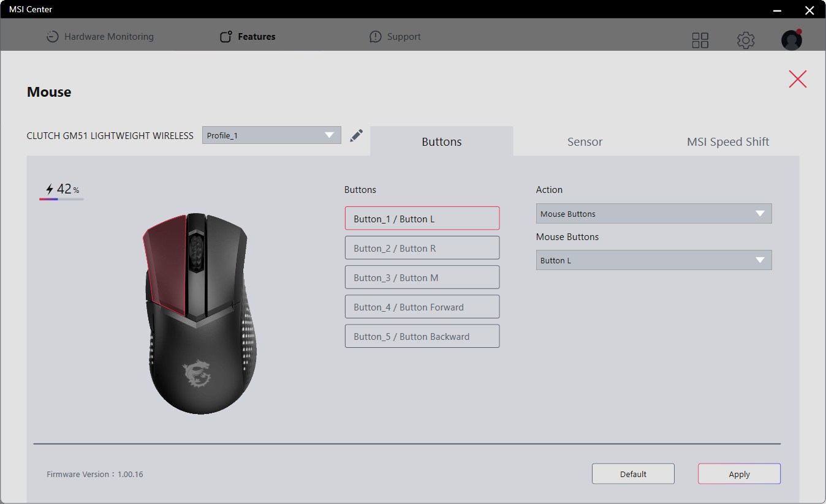Screen dimensions: 826x504
Task: Click the Hardware Monitoring gauge icon
Action: pos(53,37)
